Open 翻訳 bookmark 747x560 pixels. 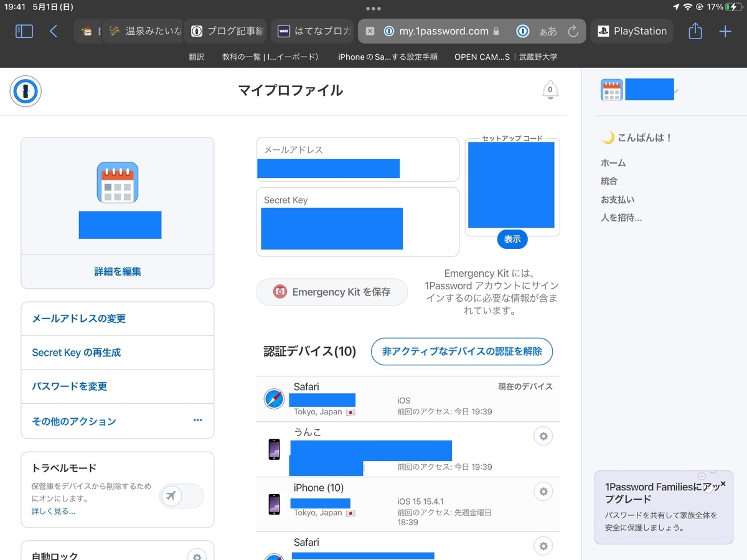[x=196, y=57]
